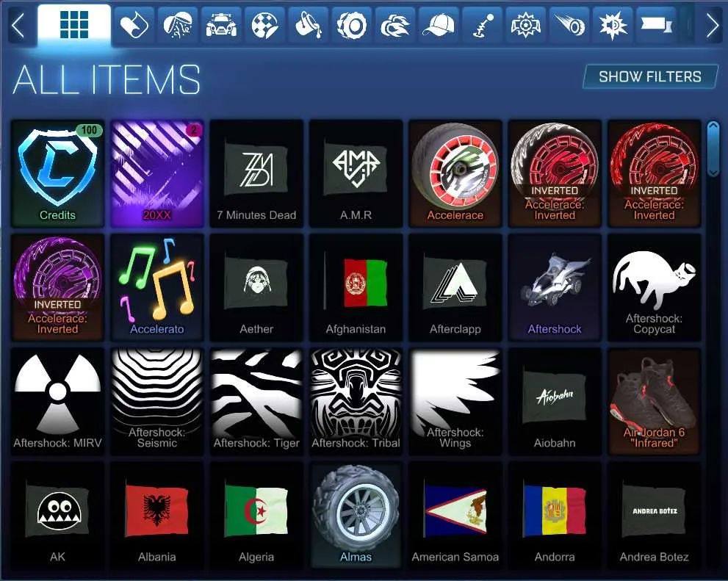This screenshot has height=581, width=728.
Task: Open the Paint Finishes category tab
Action: pos(309,24)
